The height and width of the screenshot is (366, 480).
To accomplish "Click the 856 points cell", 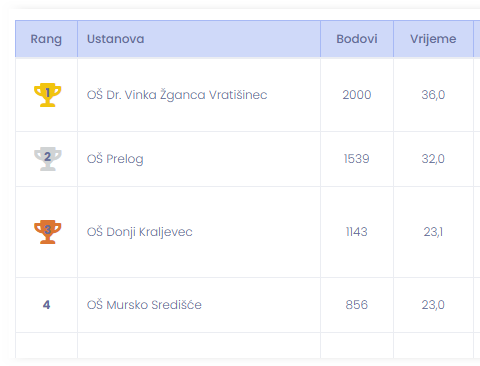I will 357,305.
